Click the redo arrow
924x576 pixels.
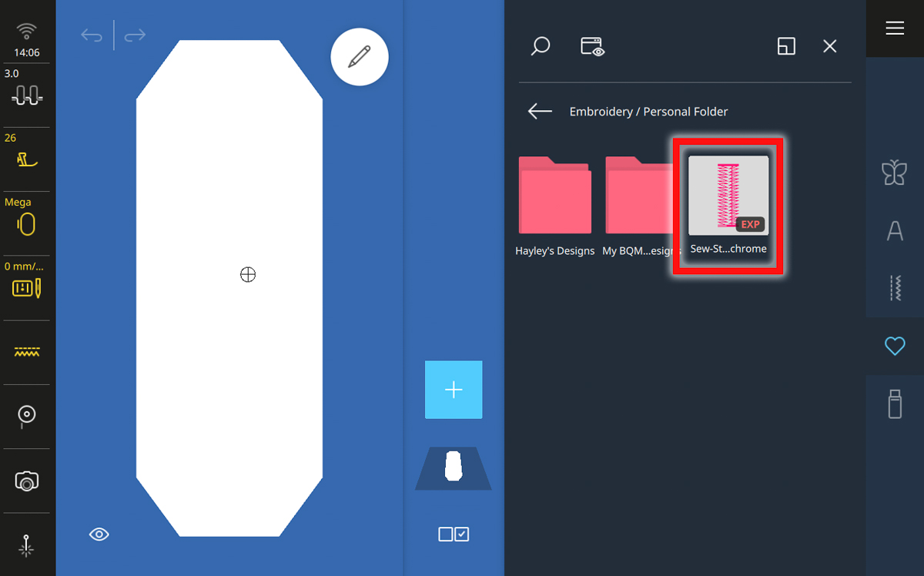click(x=135, y=35)
